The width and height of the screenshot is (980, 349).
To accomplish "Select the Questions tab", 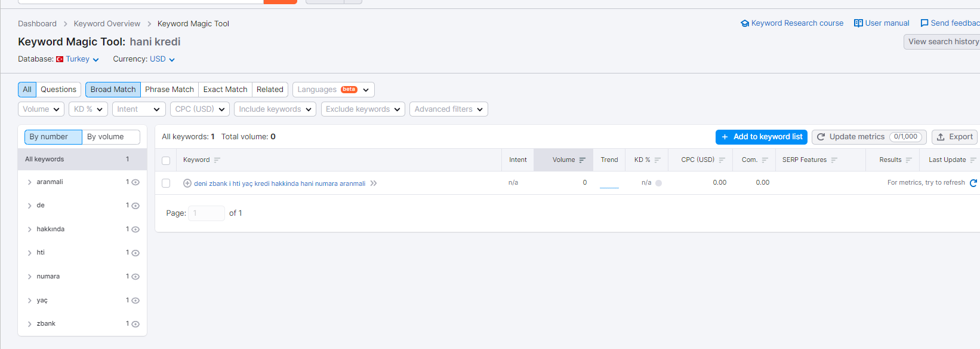I will [58, 90].
